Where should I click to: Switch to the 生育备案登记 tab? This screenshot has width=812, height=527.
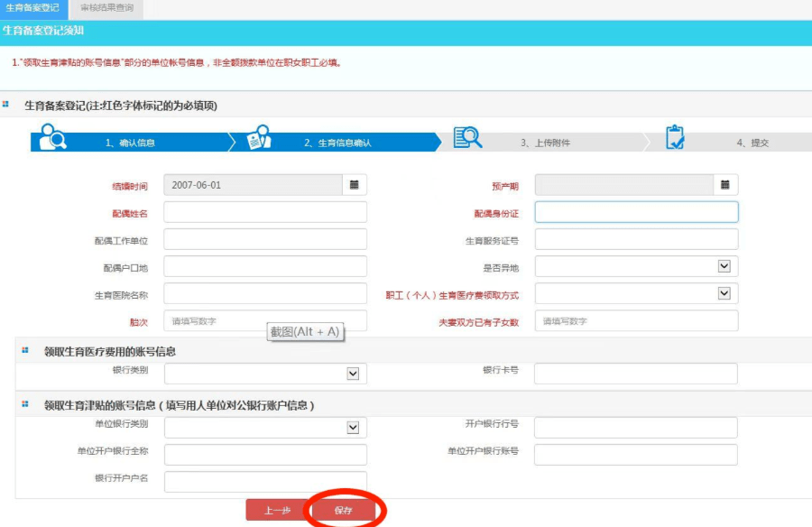(32, 8)
